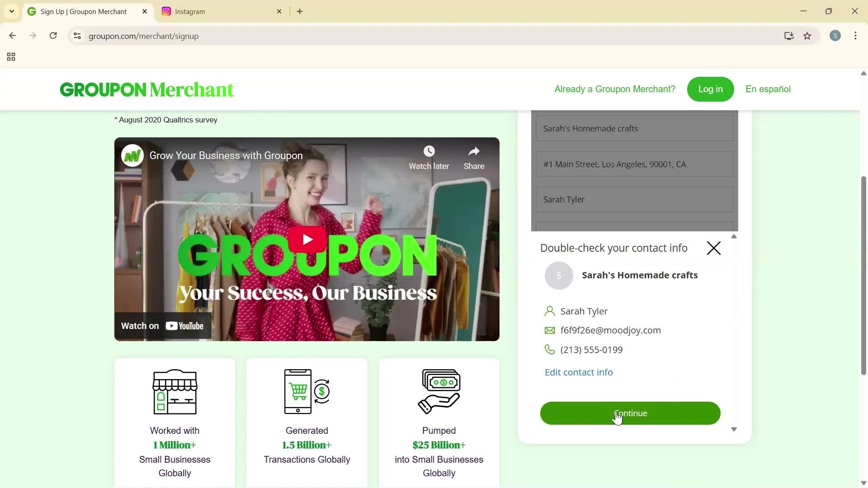
Task: Open the browser tab search dropdown
Action: 11,11
